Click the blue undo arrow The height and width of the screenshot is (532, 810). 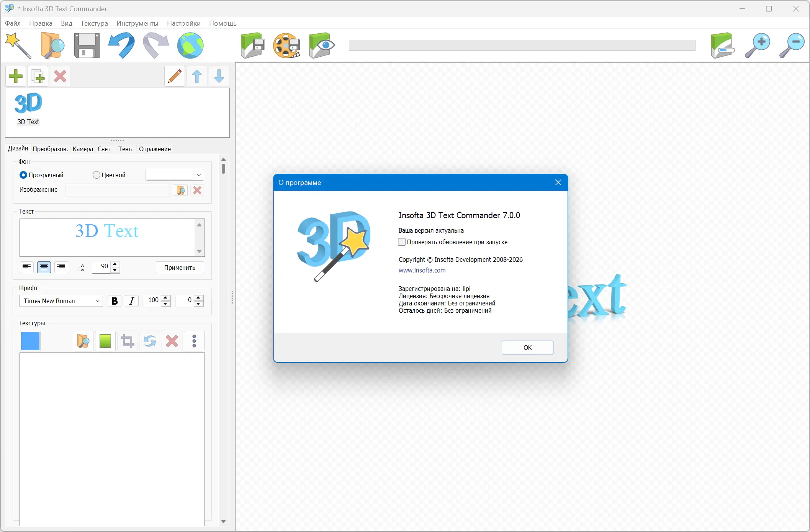(x=121, y=46)
